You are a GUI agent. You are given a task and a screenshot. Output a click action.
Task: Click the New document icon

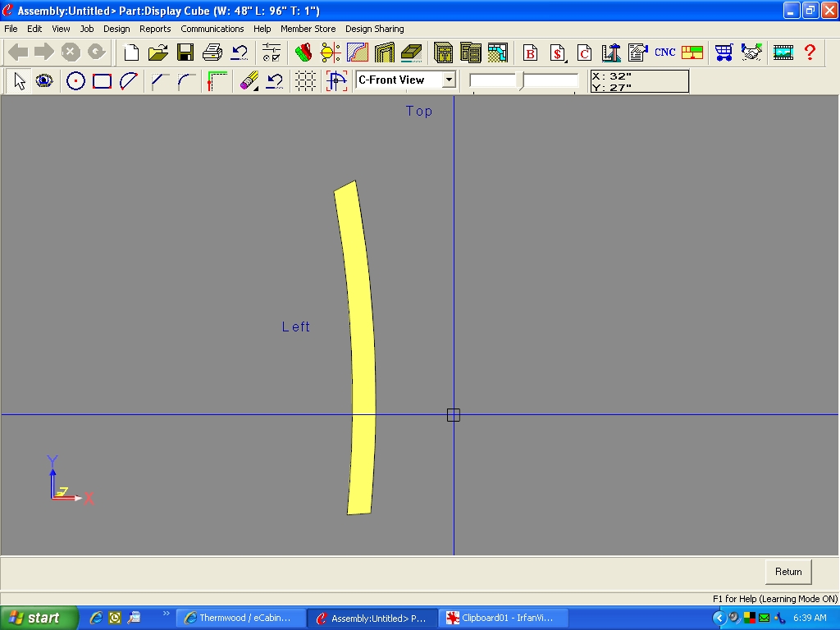click(x=131, y=52)
